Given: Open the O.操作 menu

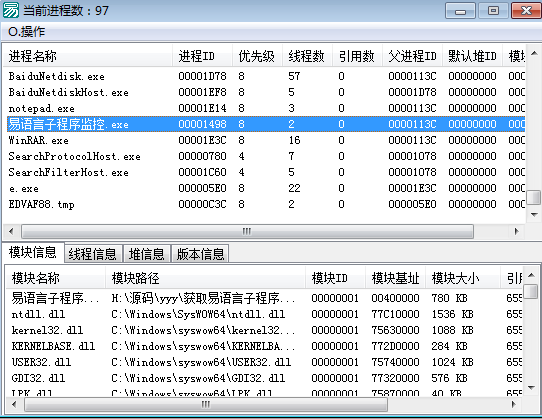Looking at the screenshot, I should click(27, 32).
